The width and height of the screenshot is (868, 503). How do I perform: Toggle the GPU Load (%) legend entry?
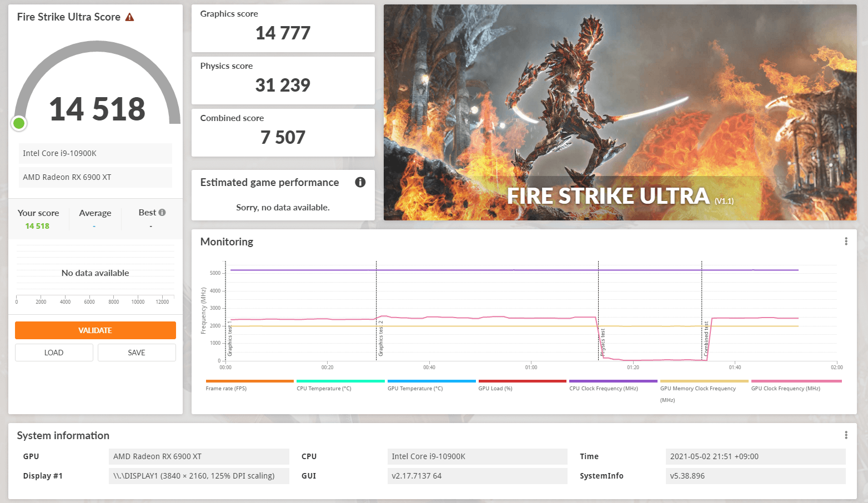click(x=522, y=385)
